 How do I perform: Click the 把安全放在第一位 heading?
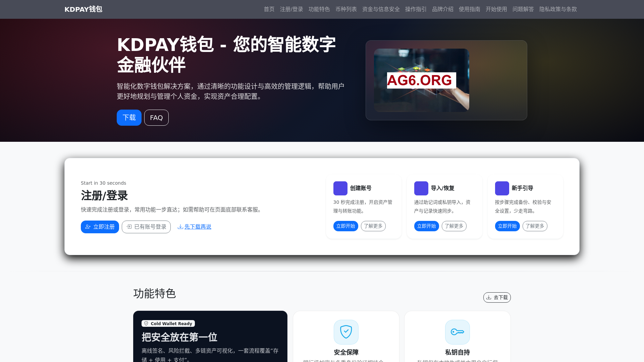point(179,337)
